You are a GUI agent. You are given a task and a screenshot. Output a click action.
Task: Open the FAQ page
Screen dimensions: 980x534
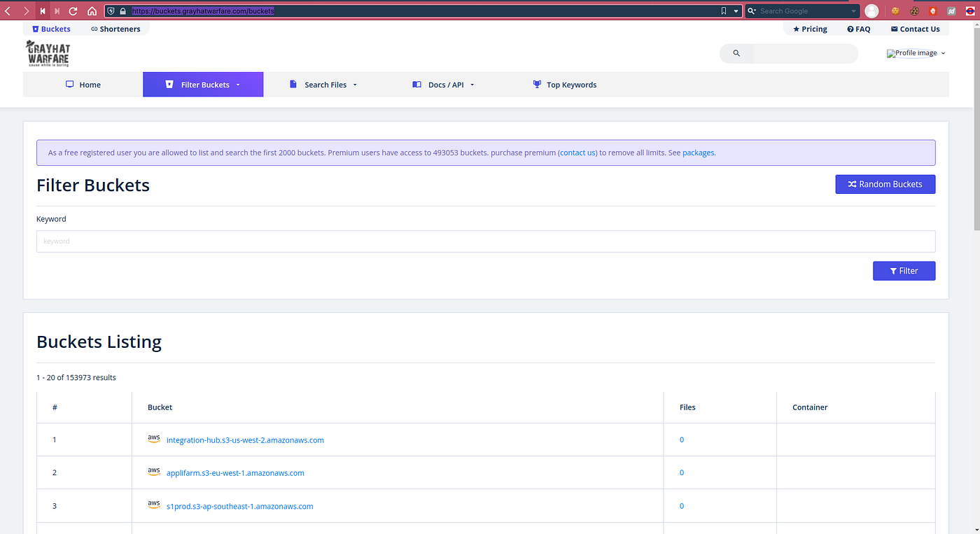858,29
